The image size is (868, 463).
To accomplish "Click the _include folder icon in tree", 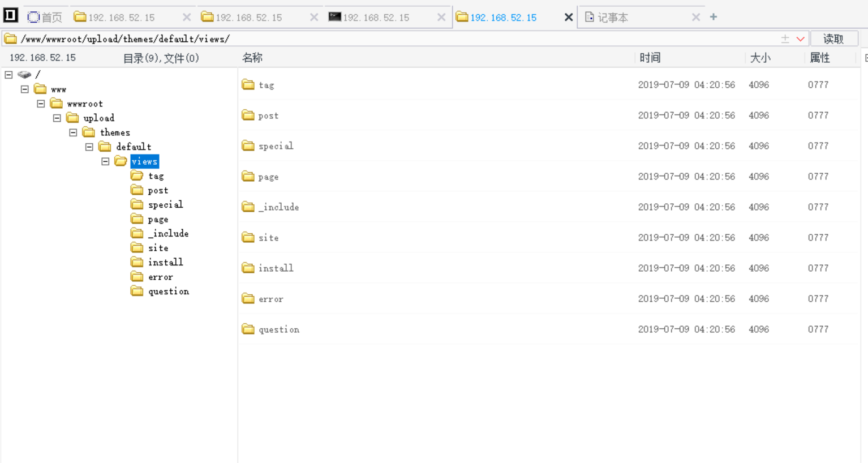I will tap(137, 233).
